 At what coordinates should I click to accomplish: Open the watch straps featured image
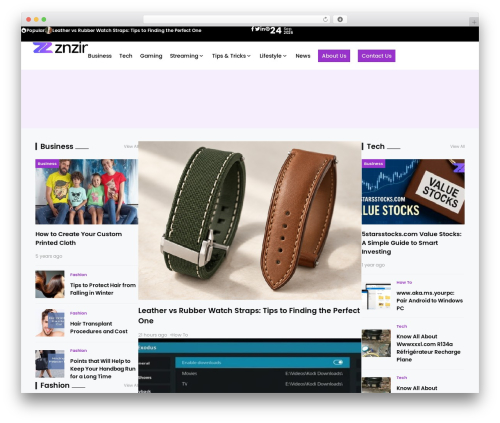point(250,220)
